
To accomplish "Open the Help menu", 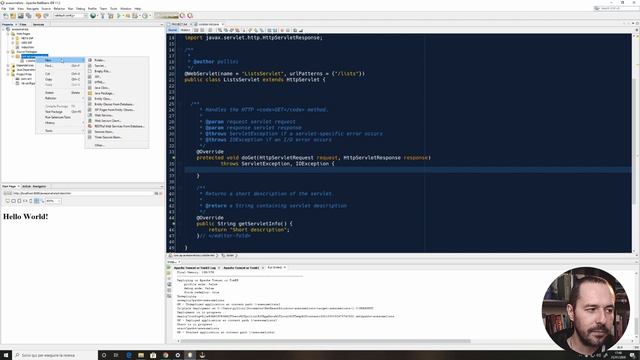I will pyautogui.click(x=138, y=9).
